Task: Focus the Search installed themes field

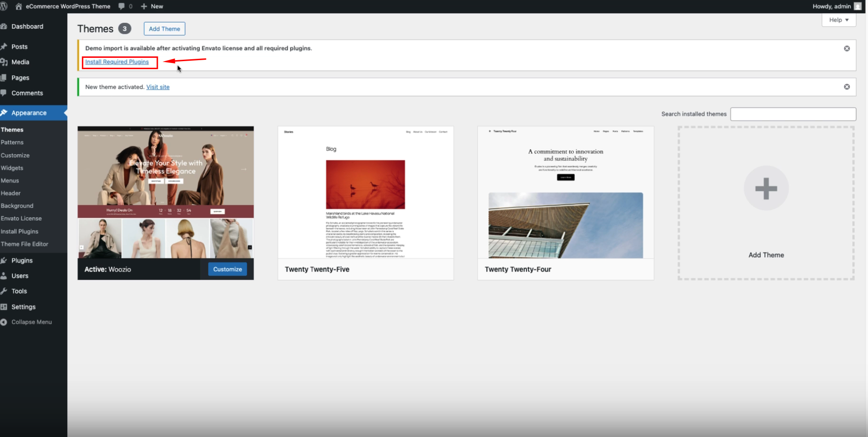Action: pos(793,114)
